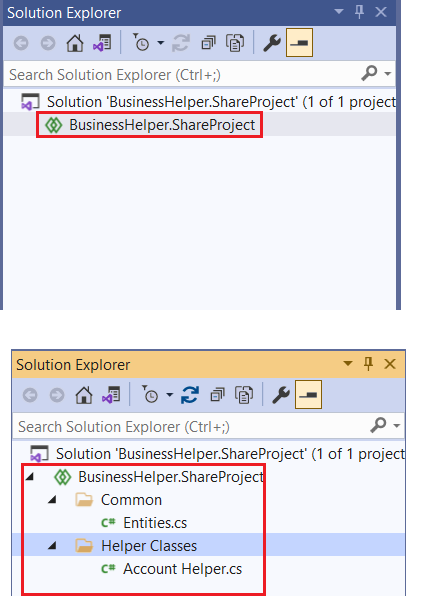Click Sync/Refresh icon in bottom toolbar

190,395
